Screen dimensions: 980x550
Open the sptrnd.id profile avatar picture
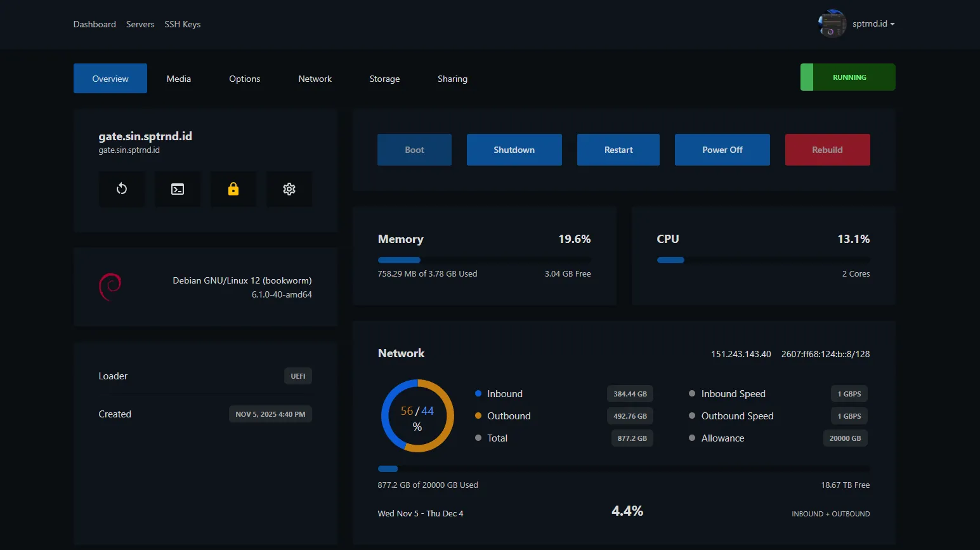click(x=831, y=23)
